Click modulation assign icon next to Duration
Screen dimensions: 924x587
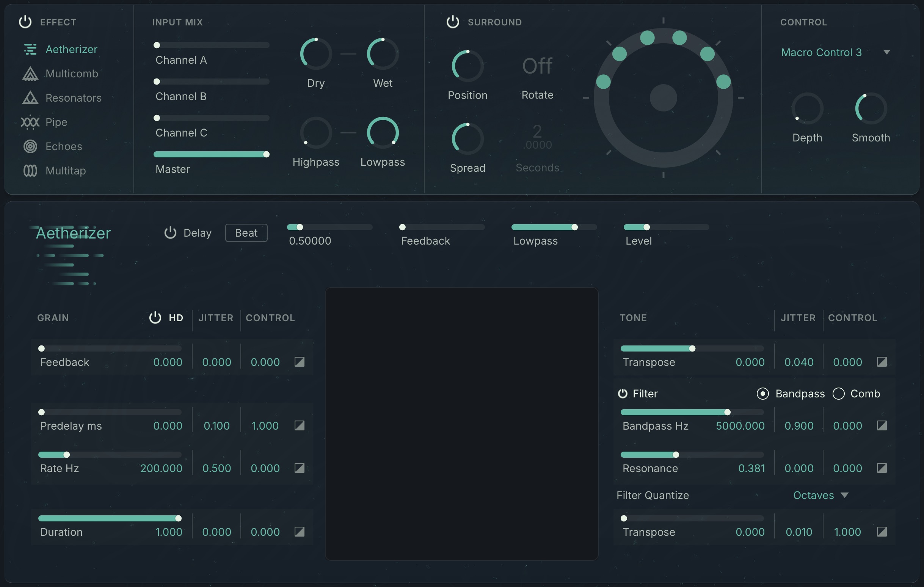(299, 532)
